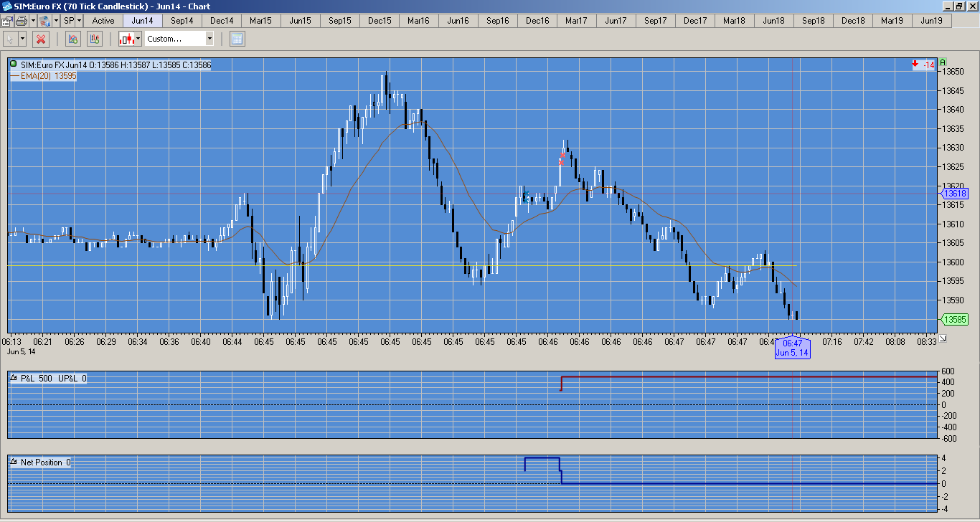
Task: Click the symbol list icon left of SP
Action: [x=44, y=21]
